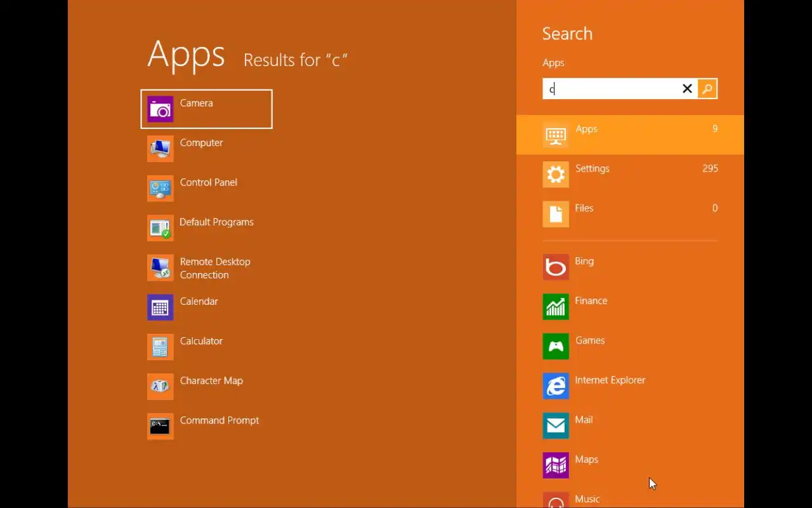Launch the Command Prompt icon
Viewport: 812px width, 508px height.
(x=160, y=427)
